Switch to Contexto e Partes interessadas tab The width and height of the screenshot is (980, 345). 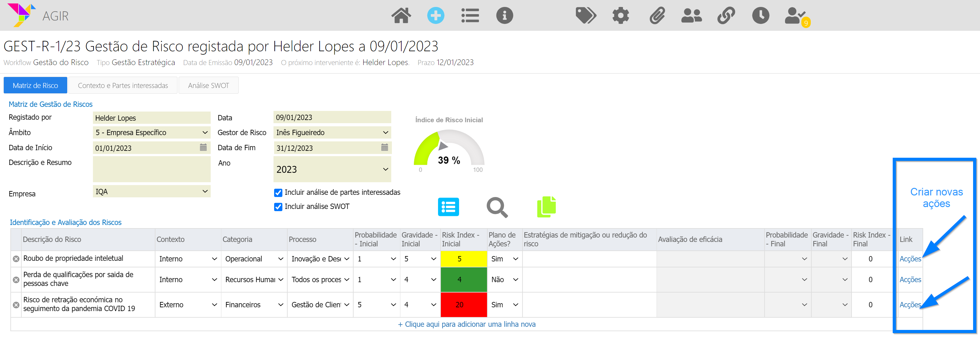122,85
